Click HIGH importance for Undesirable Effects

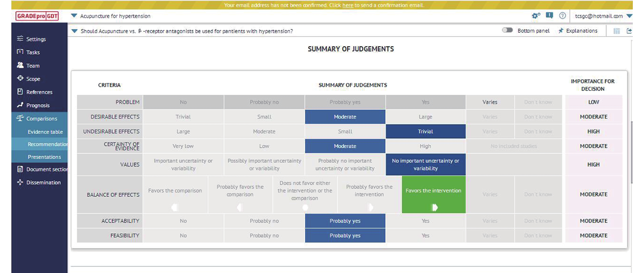[594, 131]
